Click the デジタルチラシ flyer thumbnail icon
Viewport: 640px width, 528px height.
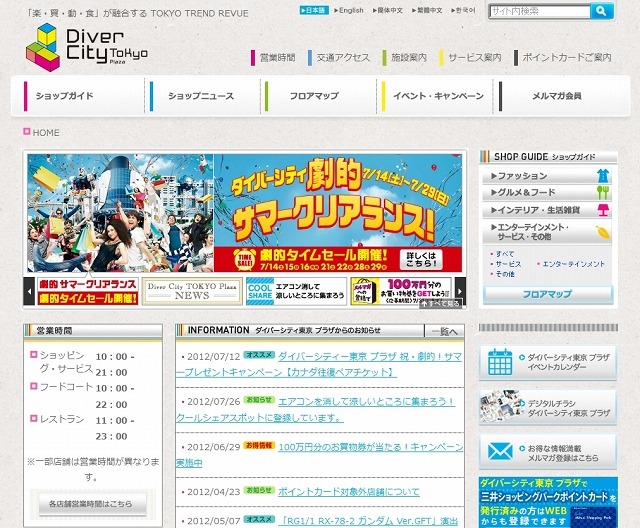500,407
